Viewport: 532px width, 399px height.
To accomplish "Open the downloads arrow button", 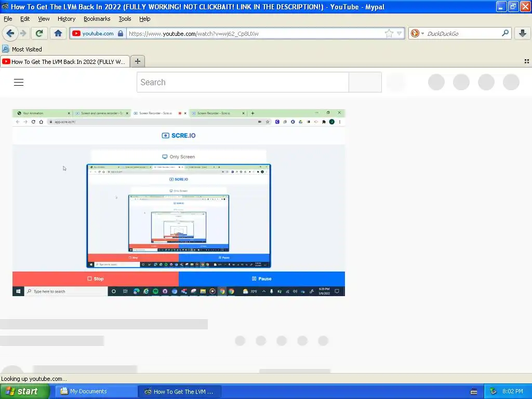I will 523,33.
